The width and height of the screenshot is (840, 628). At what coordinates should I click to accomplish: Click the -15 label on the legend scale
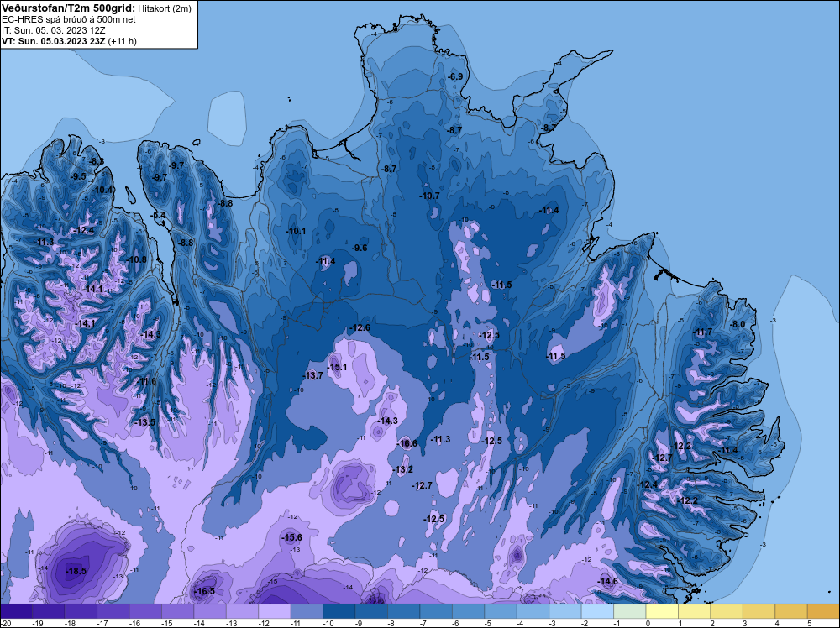[x=167, y=623]
